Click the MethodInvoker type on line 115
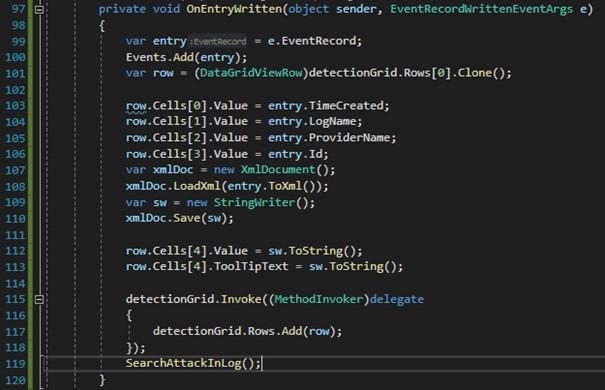The width and height of the screenshot is (605, 390). [319, 299]
